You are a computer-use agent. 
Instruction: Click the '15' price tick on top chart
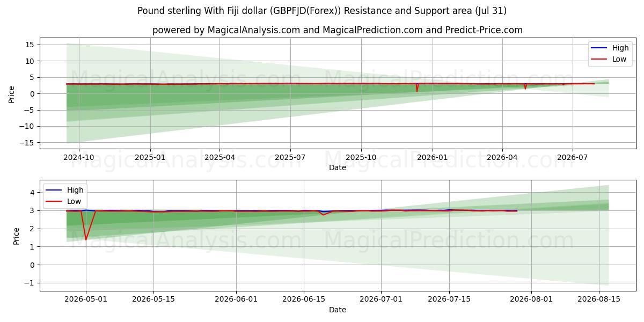coord(30,45)
